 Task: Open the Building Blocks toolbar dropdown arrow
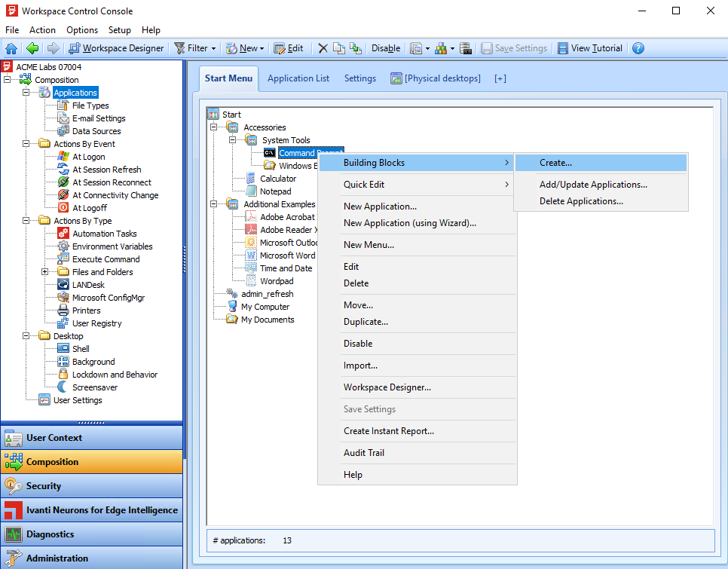452,48
